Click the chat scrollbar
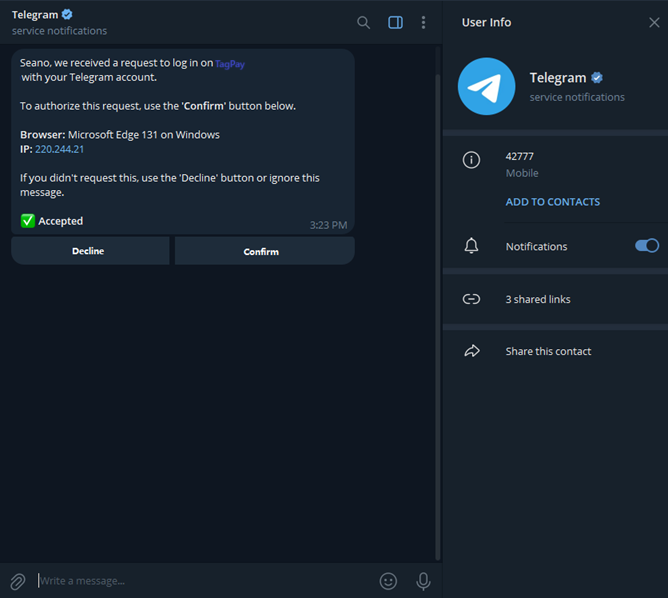The image size is (668, 598). click(x=437, y=300)
